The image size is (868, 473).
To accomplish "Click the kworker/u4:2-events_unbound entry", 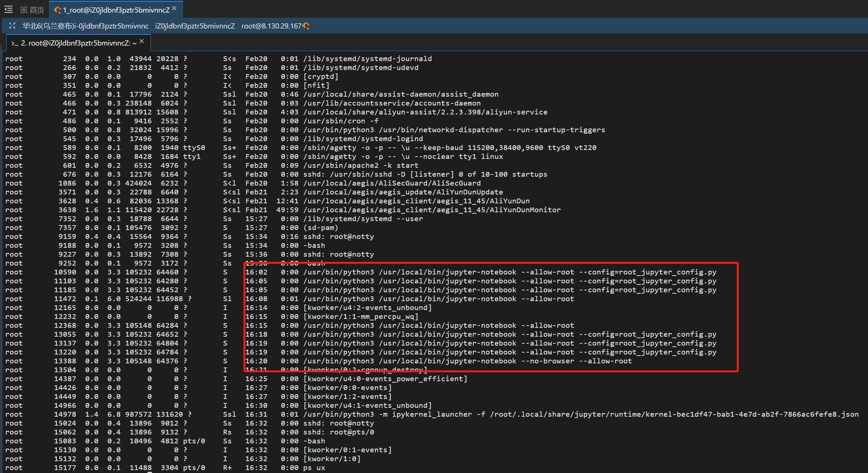I will point(368,308).
